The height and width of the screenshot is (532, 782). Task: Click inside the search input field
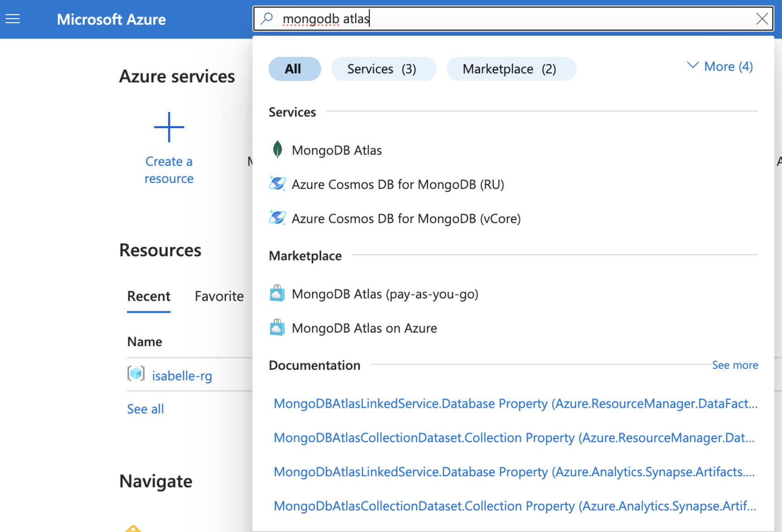[x=469, y=18]
